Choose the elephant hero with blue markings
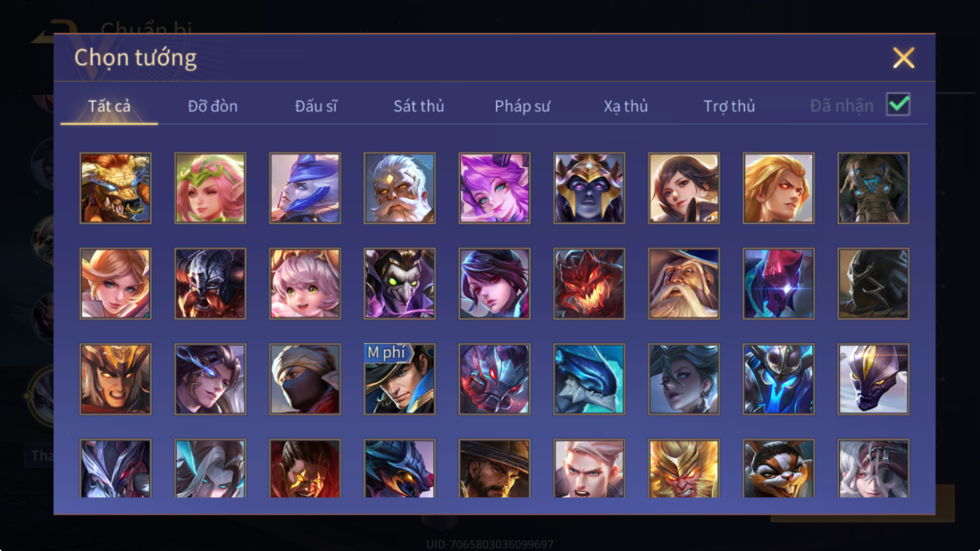Viewport: 980px width, 551px height. click(x=873, y=188)
